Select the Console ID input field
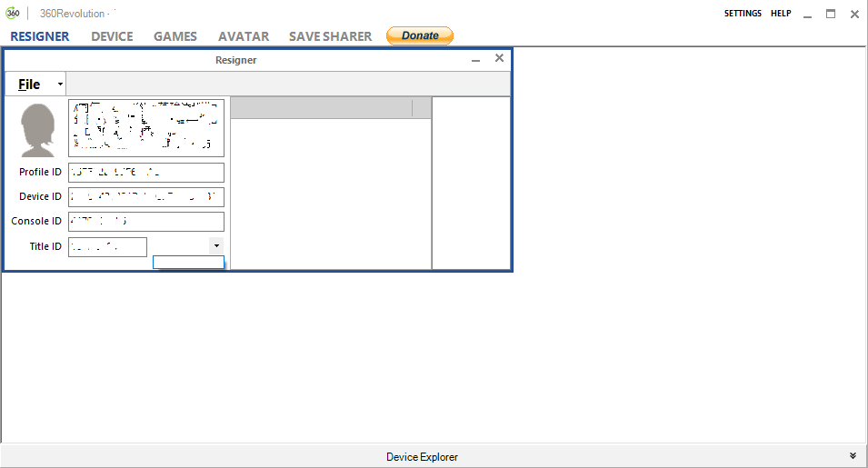 point(145,222)
